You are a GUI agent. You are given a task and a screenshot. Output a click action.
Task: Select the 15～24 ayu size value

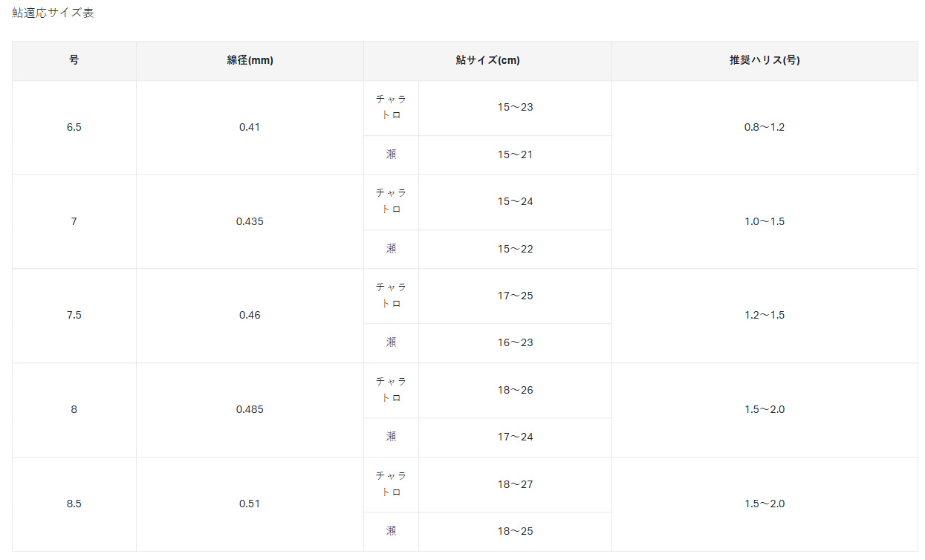tap(515, 202)
